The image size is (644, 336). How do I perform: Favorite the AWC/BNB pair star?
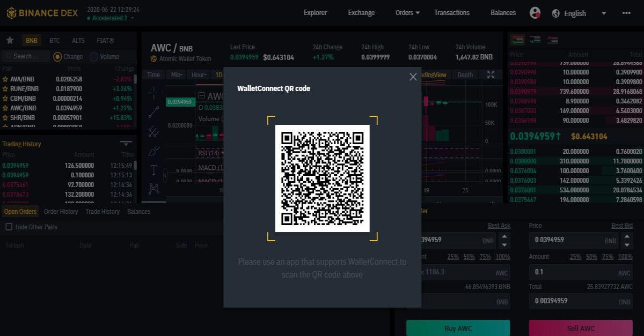[x=5, y=108]
